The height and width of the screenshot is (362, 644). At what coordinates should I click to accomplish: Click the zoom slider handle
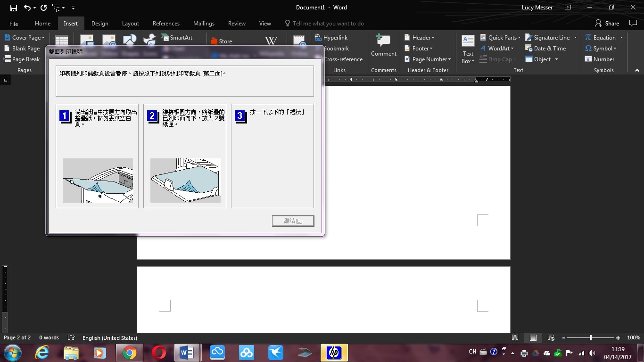point(590,337)
